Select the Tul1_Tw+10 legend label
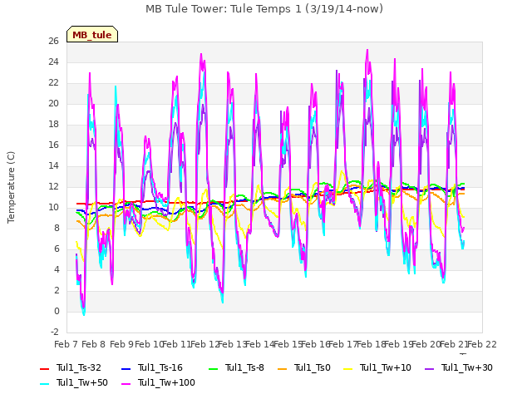The height and width of the screenshot is (399, 532). (386, 367)
